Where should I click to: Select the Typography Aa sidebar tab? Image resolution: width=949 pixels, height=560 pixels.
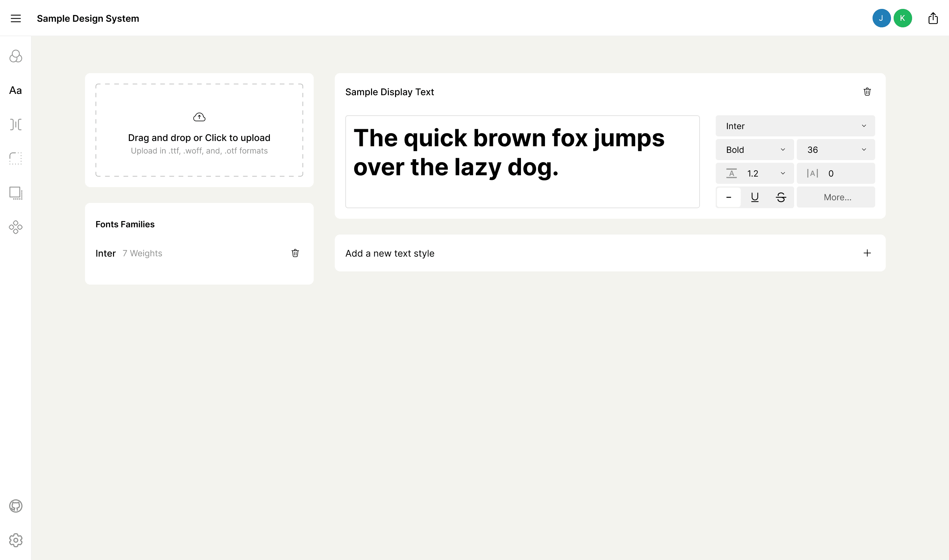15,91
